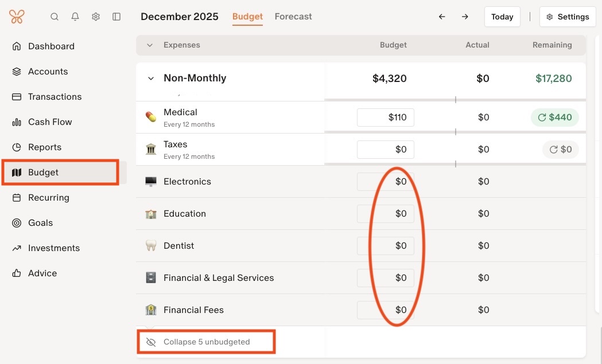
Task: Click the gear icon beside the bell
Action: pyautogui.click(x=96, y=17)
